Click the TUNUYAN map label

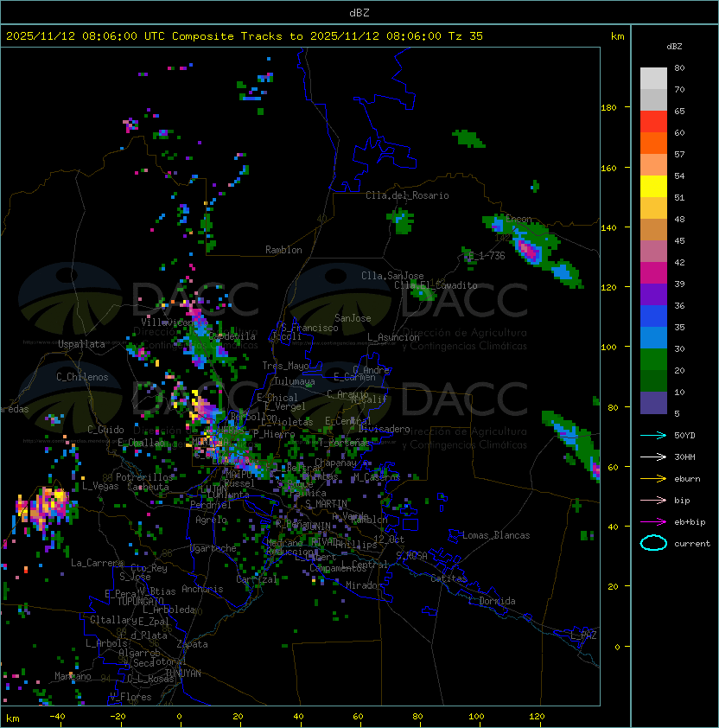(x=183, y=674)
